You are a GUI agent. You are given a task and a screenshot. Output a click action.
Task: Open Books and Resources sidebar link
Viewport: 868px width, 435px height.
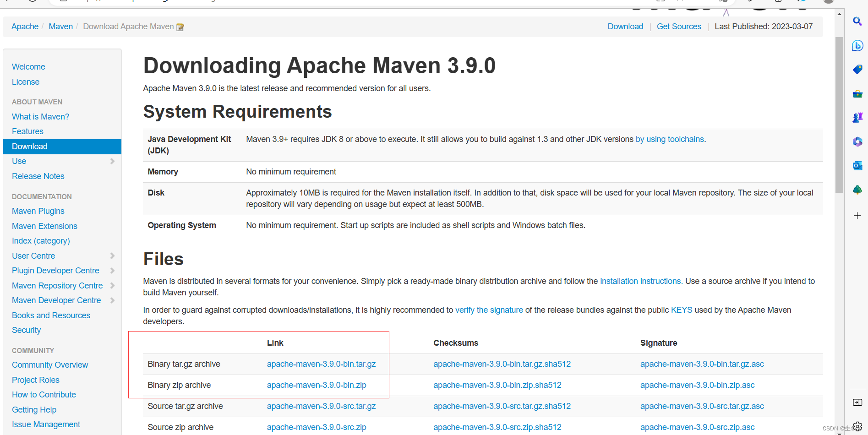coord(51,315)
